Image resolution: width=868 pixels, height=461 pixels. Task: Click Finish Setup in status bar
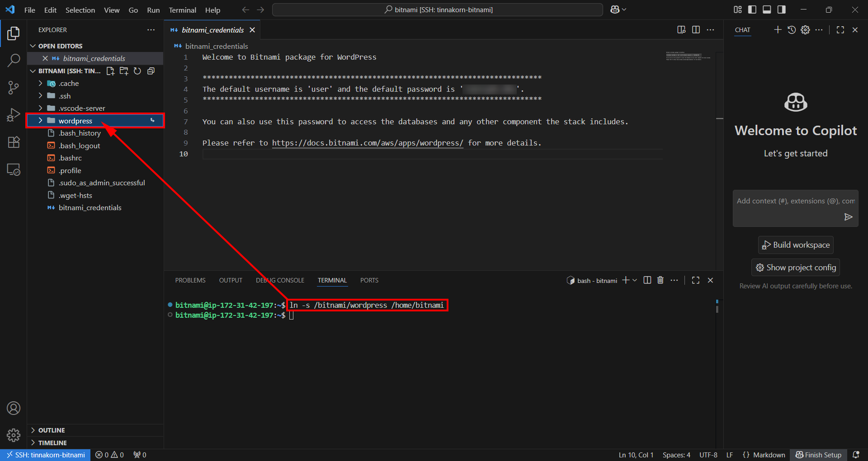point(818,455)
